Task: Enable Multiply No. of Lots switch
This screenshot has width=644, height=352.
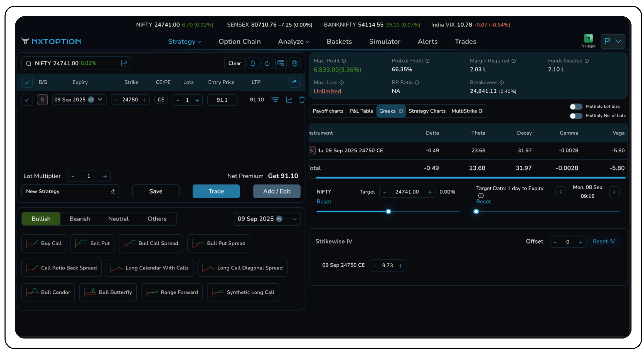Action: (576, 116)
